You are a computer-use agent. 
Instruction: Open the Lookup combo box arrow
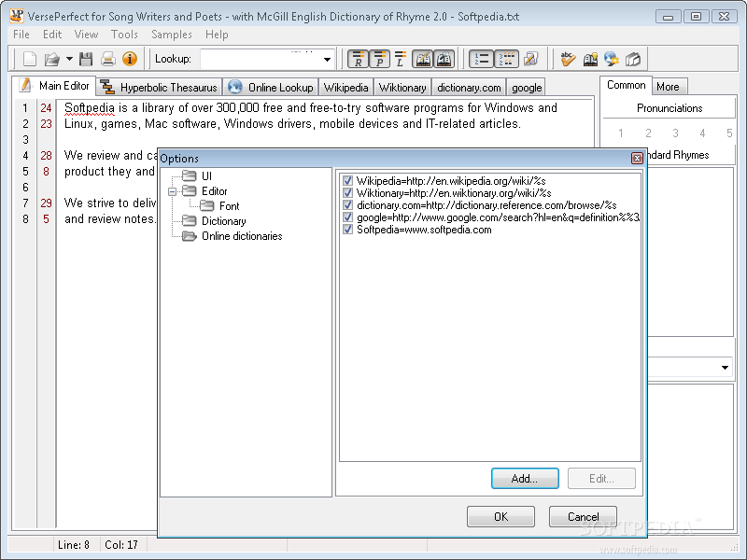pyautogui.click(x=327, y=60)
